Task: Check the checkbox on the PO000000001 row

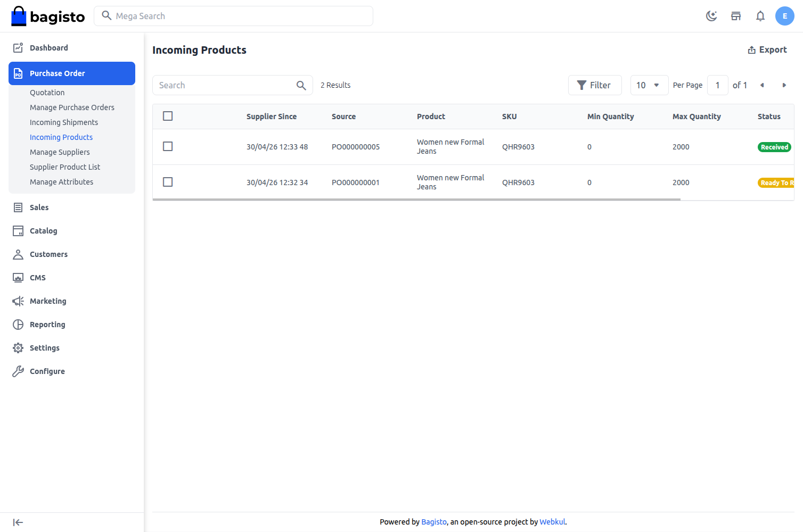Action: (168, 182)
